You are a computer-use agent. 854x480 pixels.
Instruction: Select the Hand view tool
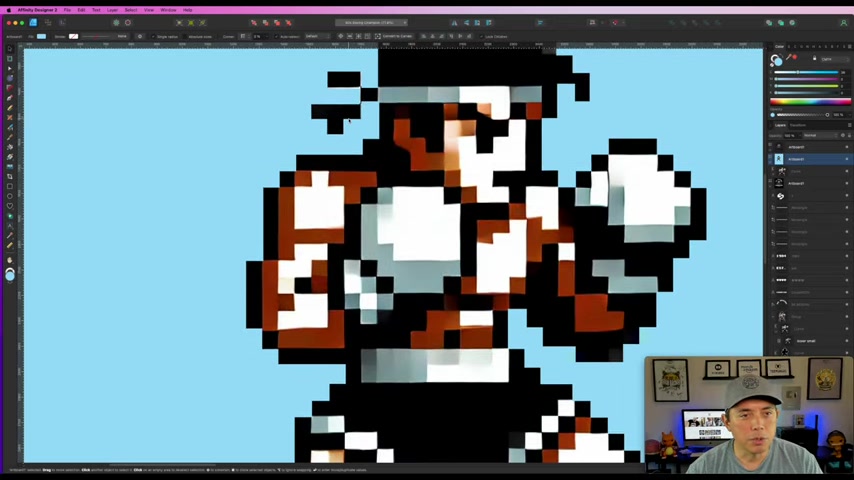(10, 260)
